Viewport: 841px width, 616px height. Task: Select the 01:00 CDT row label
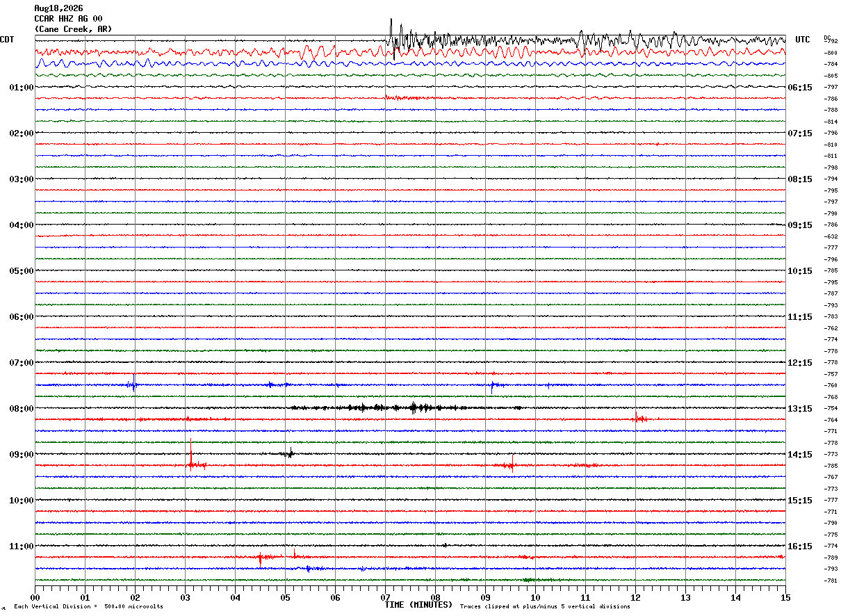[22, 88]
